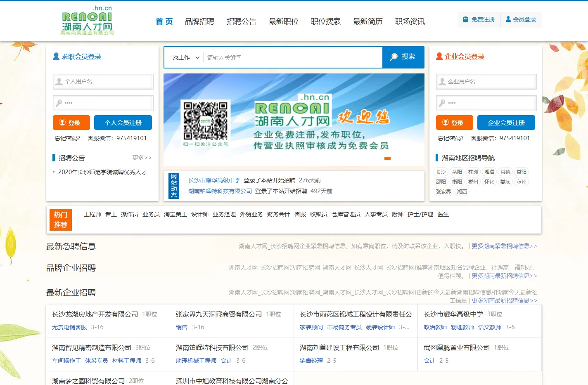Open 最新简历 navigation item
This screenshot has height=385, width=588.
pos(368,21)
